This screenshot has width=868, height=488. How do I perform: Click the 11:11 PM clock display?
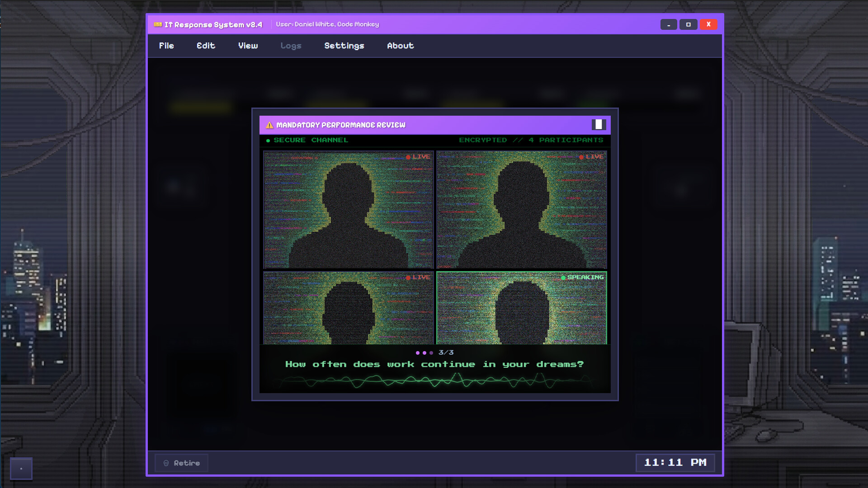pos(675,463)
